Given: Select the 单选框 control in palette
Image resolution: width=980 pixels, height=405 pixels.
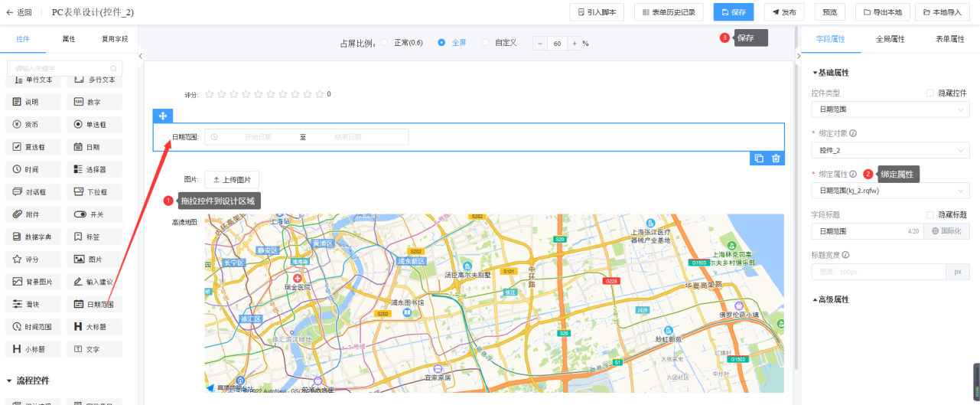Looking at the screenshot, I should [x=94, y=124].
